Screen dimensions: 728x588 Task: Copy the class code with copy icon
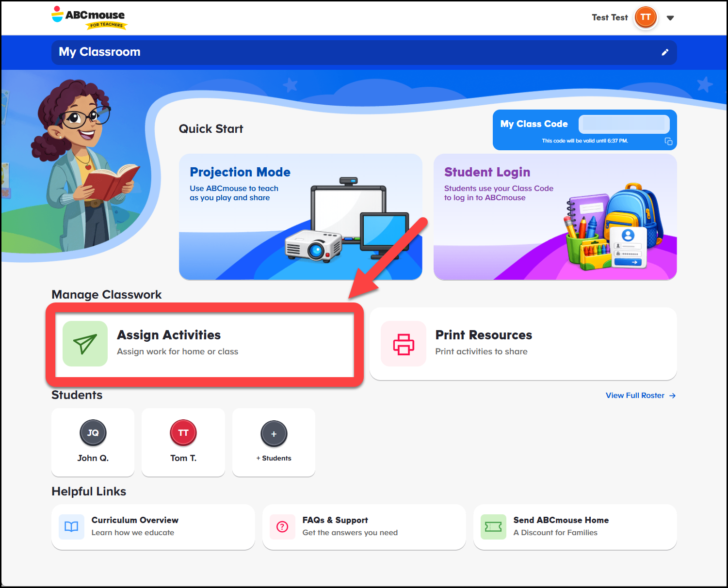668,141
